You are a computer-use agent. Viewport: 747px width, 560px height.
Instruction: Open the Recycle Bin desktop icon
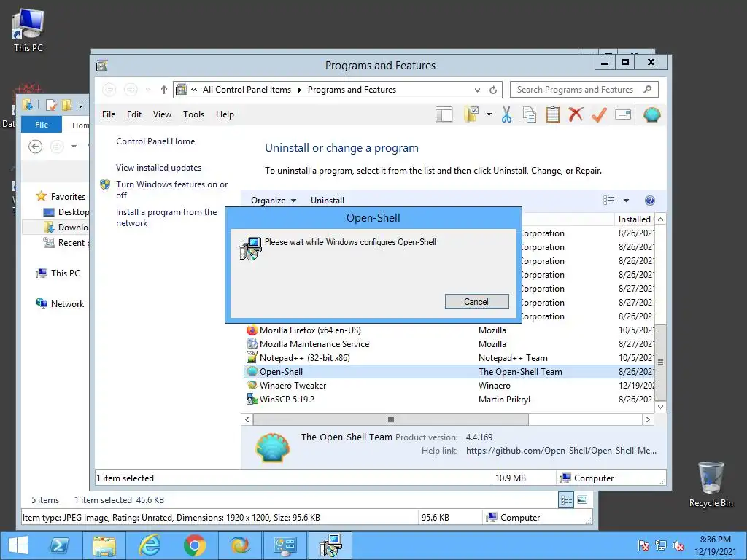tap(711, 484)
